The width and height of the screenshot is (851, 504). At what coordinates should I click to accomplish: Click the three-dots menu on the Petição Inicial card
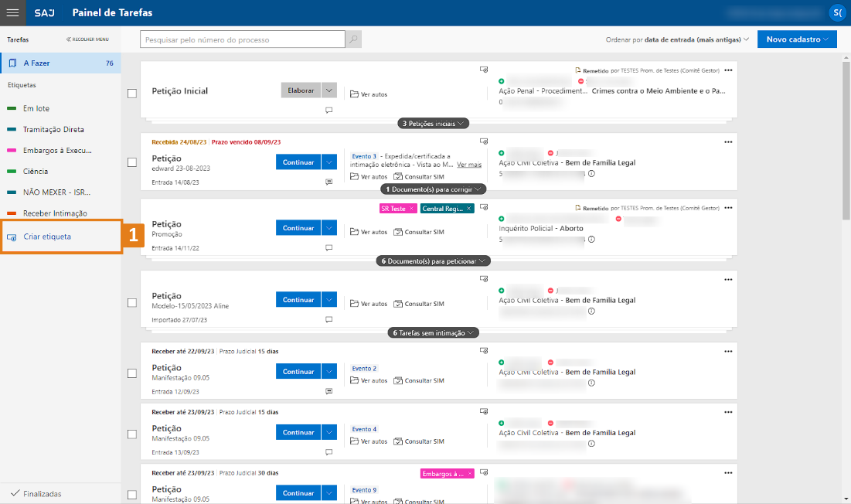click(x=728, y=70)
